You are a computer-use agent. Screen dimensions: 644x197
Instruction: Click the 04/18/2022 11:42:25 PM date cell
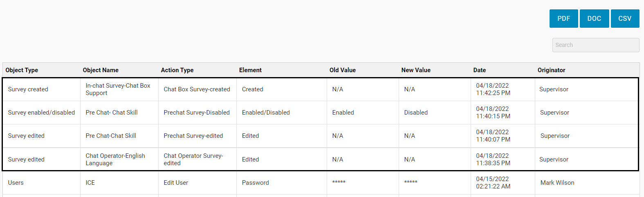click(493, 89)
